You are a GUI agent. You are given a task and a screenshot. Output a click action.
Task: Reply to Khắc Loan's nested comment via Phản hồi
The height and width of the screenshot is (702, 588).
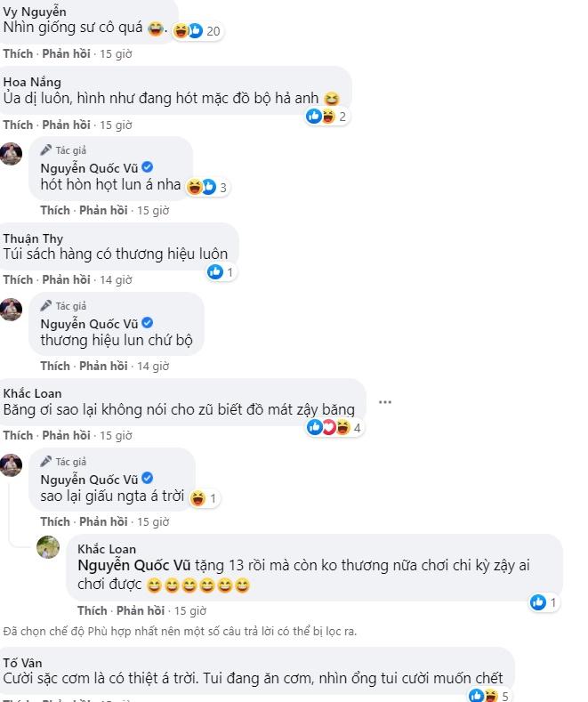(141, 610)
